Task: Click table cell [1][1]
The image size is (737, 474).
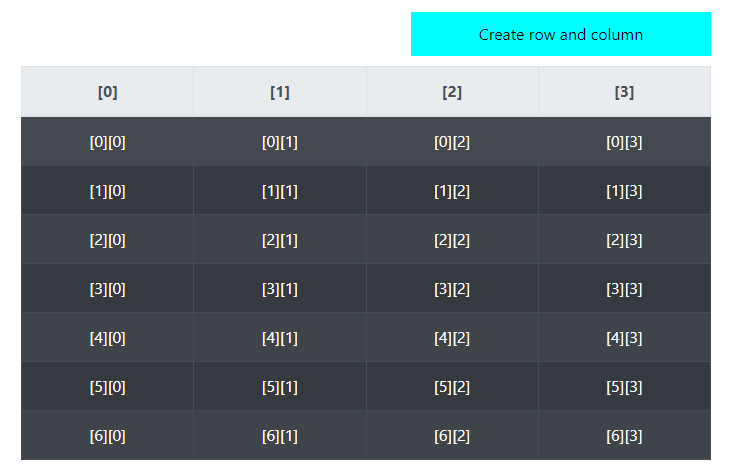Action: 280,190
